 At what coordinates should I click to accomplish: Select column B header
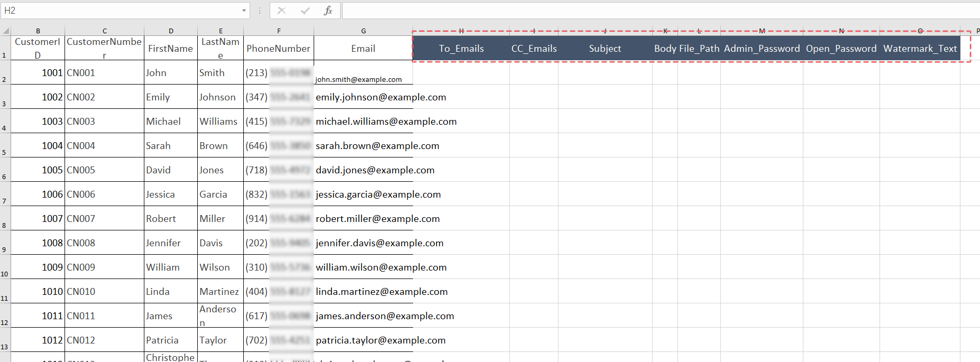pyautogui.click(x=38, y=31)
